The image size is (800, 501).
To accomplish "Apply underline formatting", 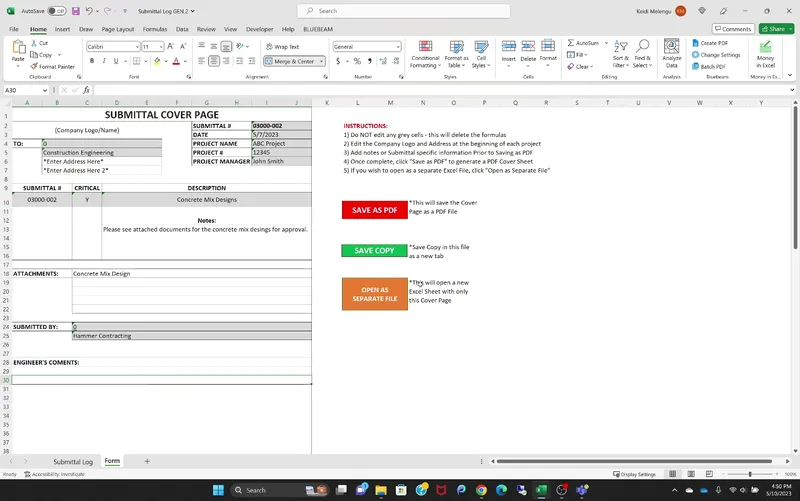I will pyautogui.click(x=116, y=61).
